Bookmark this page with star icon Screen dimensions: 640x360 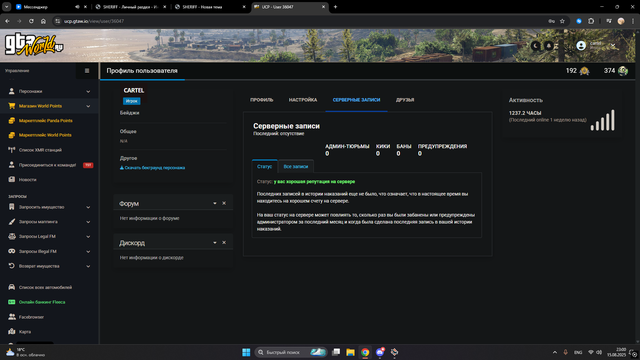(562, 21)
